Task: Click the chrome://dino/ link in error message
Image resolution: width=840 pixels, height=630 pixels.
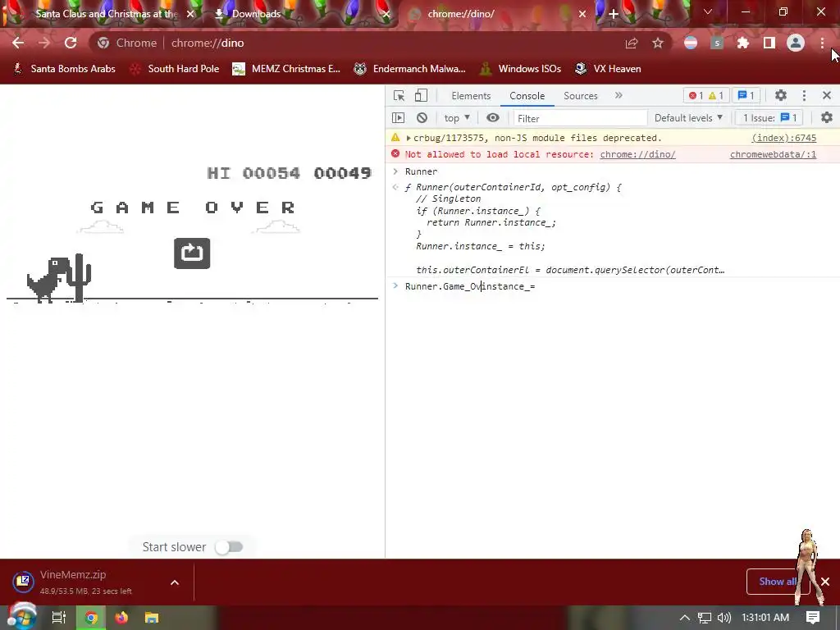Action: point(637,154)
